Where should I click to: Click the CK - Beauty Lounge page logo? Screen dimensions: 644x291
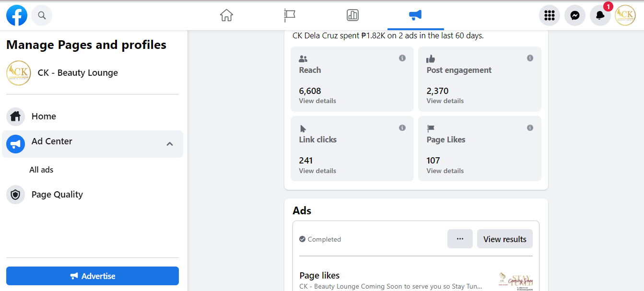click(x=19, y=73)
